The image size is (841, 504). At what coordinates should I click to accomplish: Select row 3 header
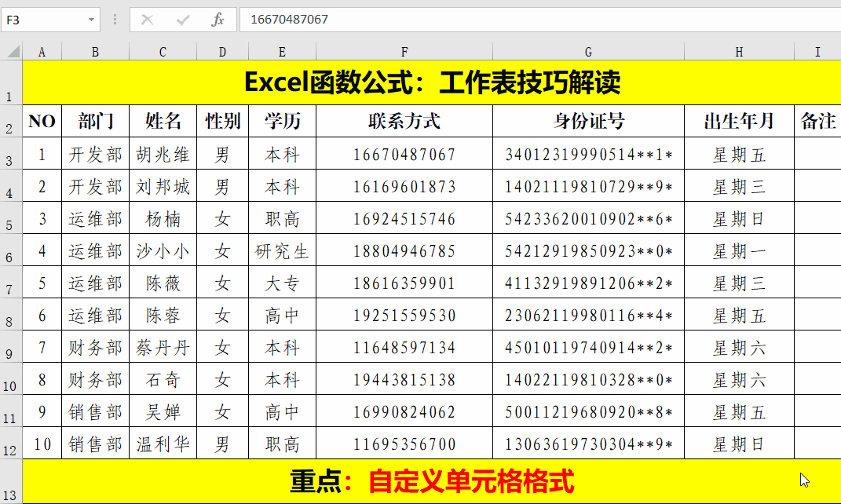point(11,153)
